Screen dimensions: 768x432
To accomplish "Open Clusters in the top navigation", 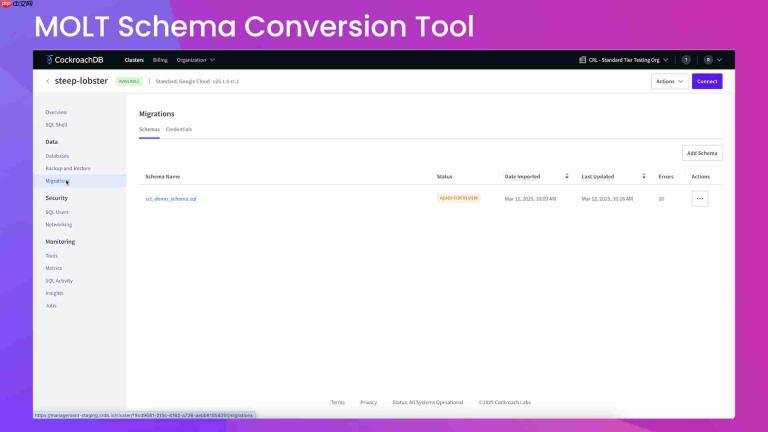I will (x=134, y=60).
